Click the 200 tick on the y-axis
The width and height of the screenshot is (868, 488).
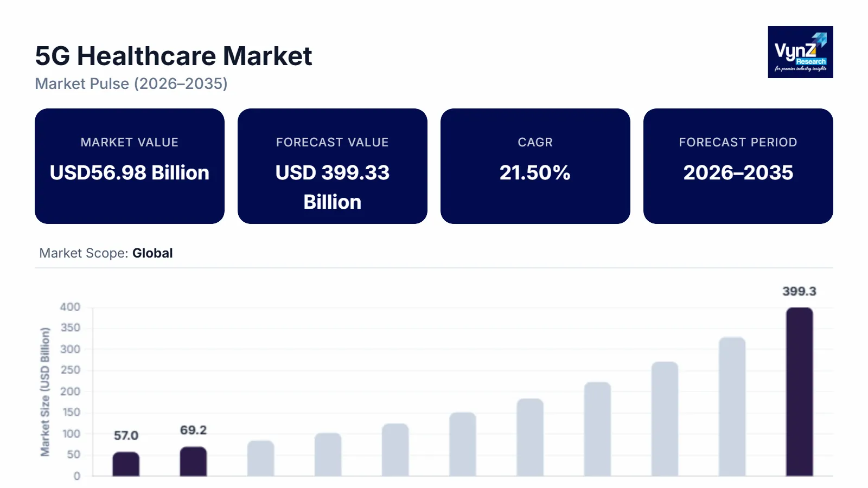(x=70, y=391)
